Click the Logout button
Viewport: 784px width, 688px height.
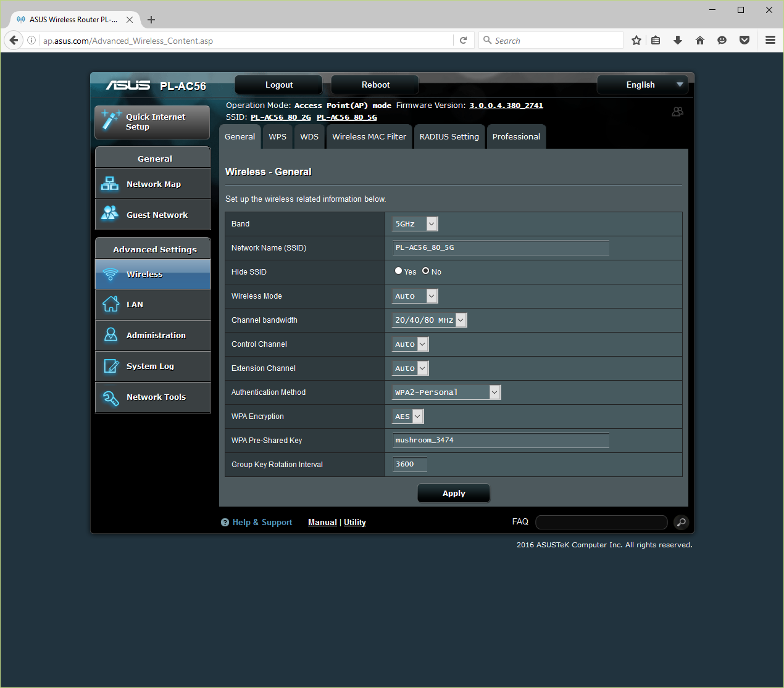click(x=279, y=85)
